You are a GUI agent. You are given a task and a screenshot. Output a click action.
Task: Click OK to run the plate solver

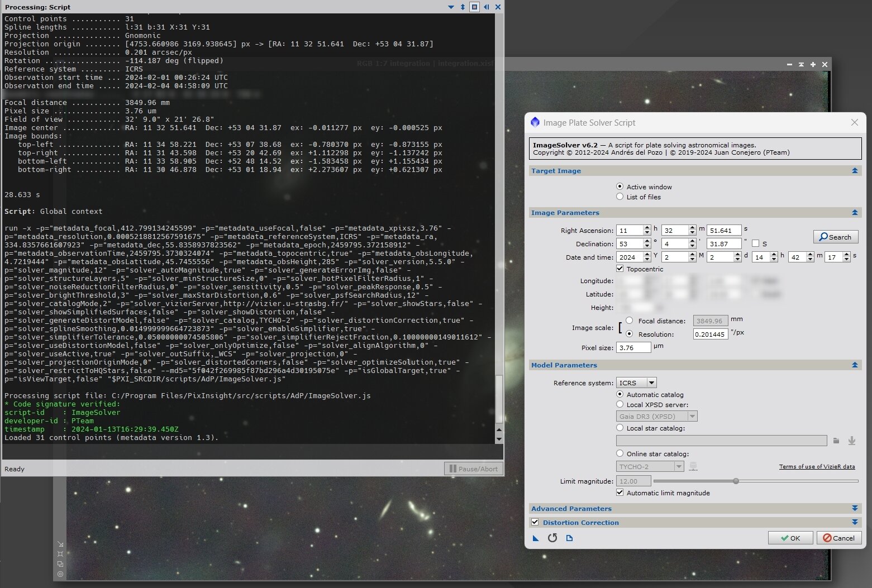click(x=790, y=538)
